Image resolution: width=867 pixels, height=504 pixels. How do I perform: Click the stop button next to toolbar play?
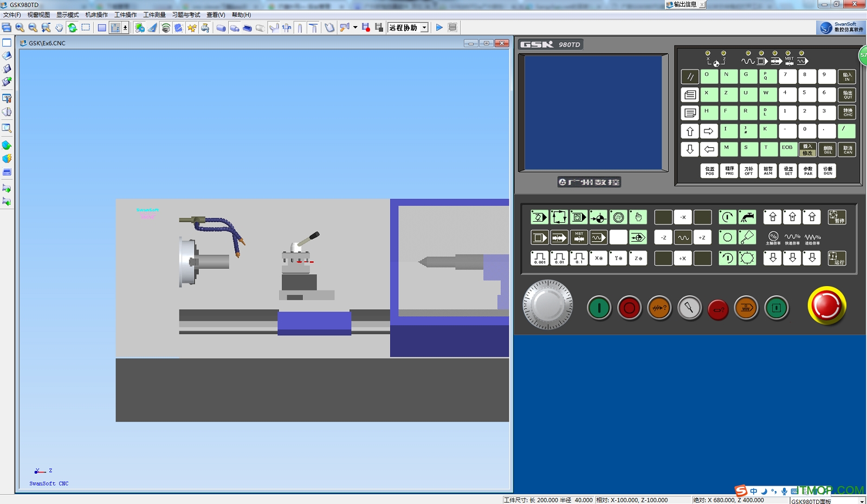(x=452, y=28)
